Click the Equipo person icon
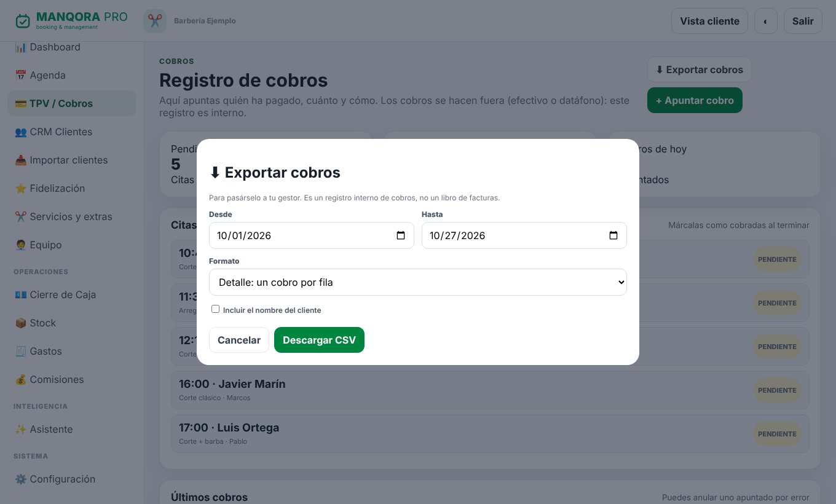The width and height of the screenshot is (836, 504). pyautogui.click(x=20, y=245)
